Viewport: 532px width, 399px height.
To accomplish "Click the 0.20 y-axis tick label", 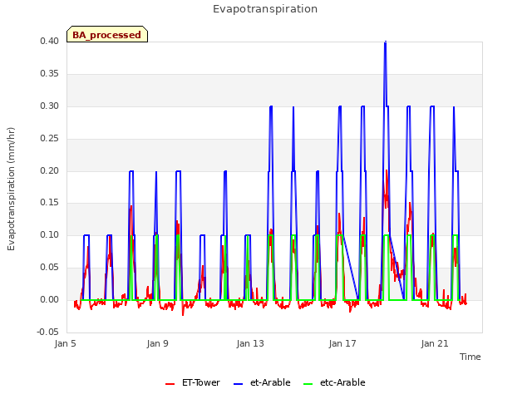I will click(x=50, y=170).
